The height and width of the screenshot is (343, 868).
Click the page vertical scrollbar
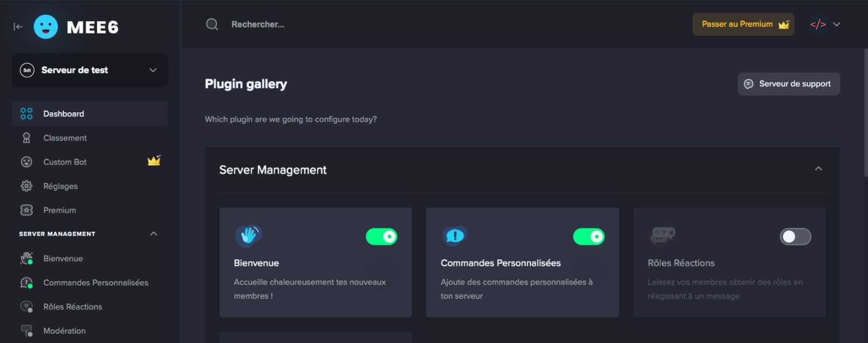coord(865,112)
